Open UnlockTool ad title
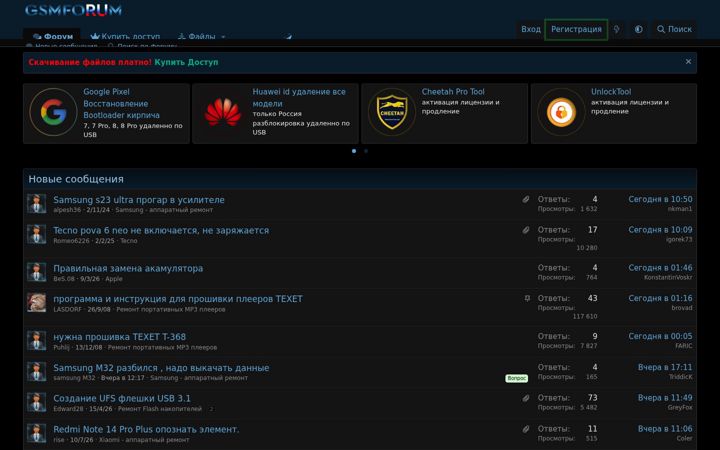Viewport: 720px width, 450px height. coord(611,91)
